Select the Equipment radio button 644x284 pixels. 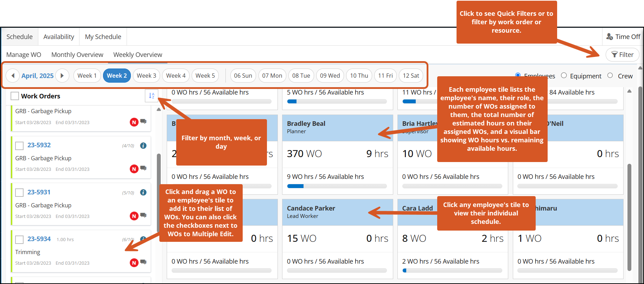(564, 76)
